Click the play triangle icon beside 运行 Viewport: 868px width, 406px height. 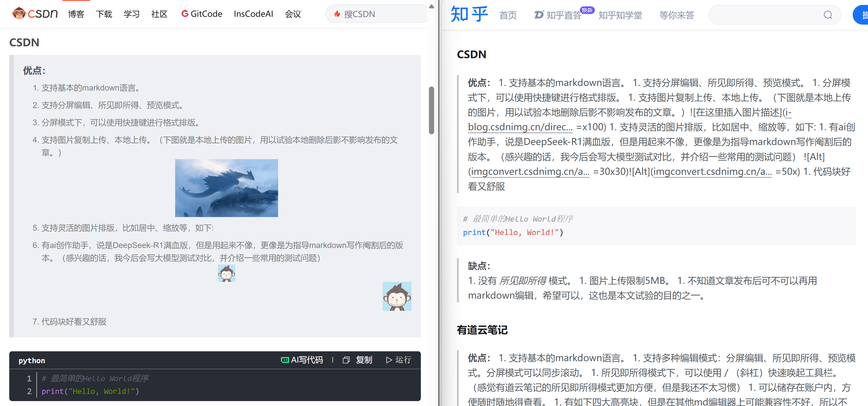click(389, 360)
